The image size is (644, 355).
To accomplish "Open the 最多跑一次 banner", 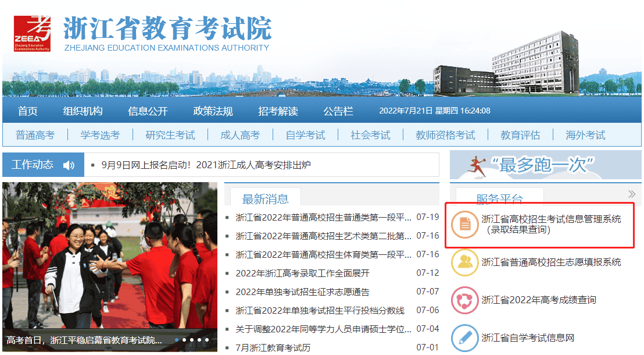I will pos(545,165).
